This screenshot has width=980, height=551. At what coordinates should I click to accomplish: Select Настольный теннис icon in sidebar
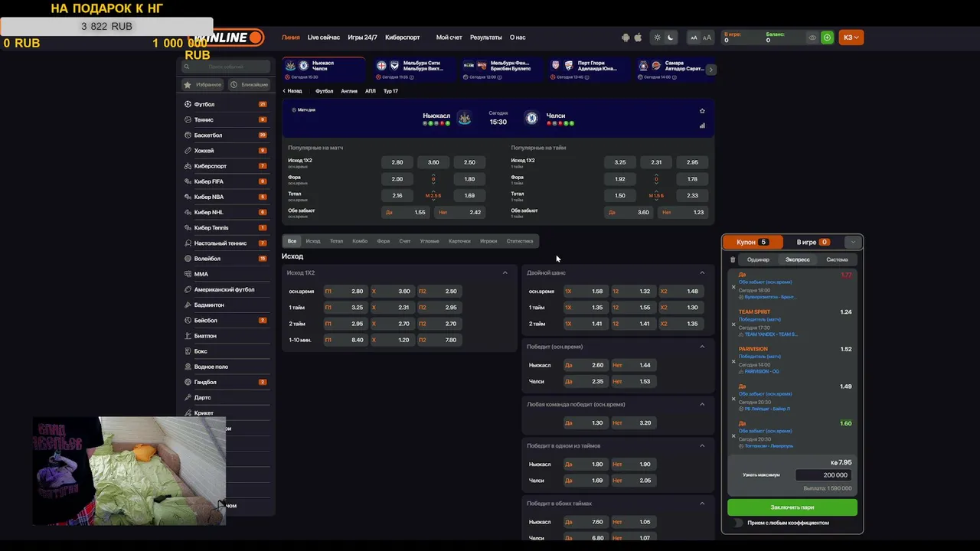click(188, 243)
